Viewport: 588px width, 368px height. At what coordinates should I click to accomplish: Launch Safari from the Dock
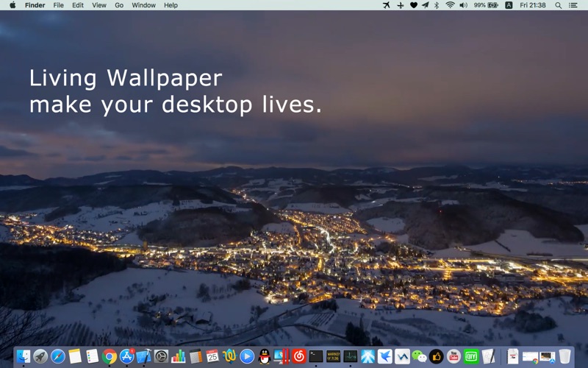click(x=58, y=356)
